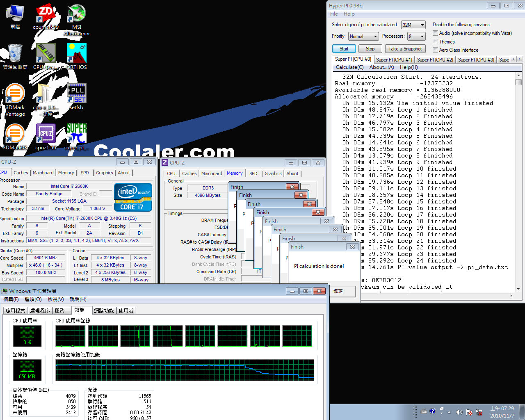
Task: Open the network status tray icon
Action: pyautogui.click(x=479, y=412)
